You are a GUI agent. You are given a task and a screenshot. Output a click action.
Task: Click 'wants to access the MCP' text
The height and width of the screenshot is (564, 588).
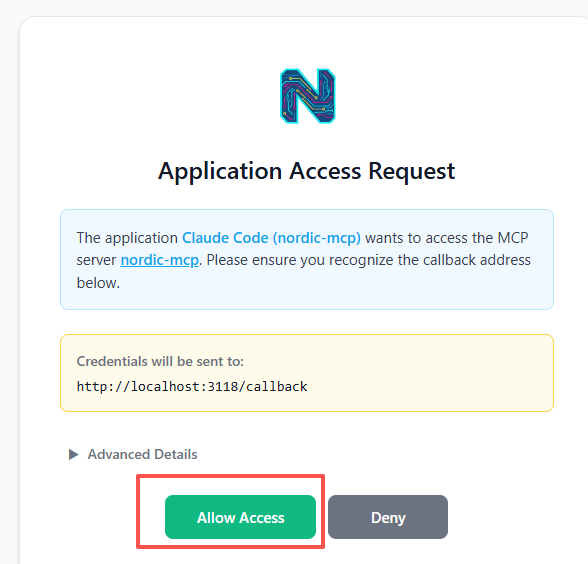click(x=447, y=238)
